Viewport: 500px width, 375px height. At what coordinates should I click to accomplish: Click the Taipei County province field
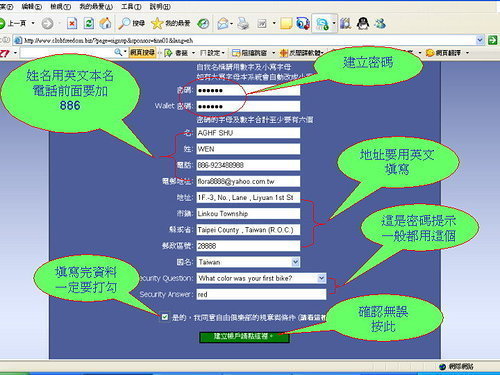[x=248, y=230]
